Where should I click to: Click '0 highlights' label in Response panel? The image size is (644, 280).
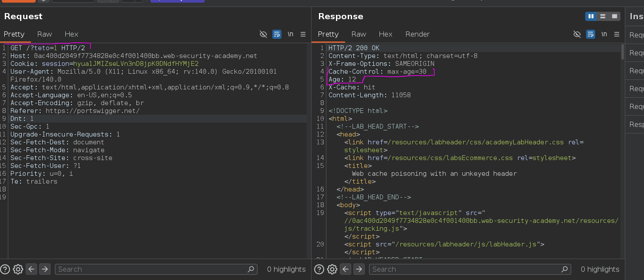click(600, 269)
